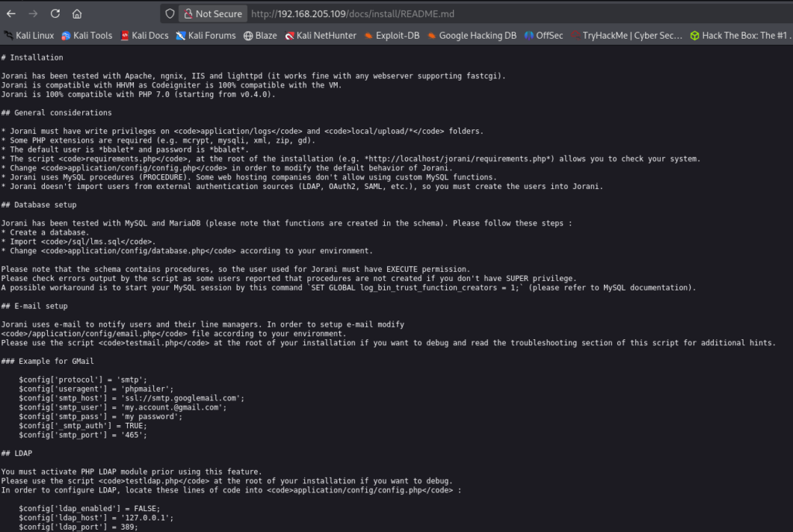Open the Blaze bookmark
The image size is (793, 532).
(260, 36)
